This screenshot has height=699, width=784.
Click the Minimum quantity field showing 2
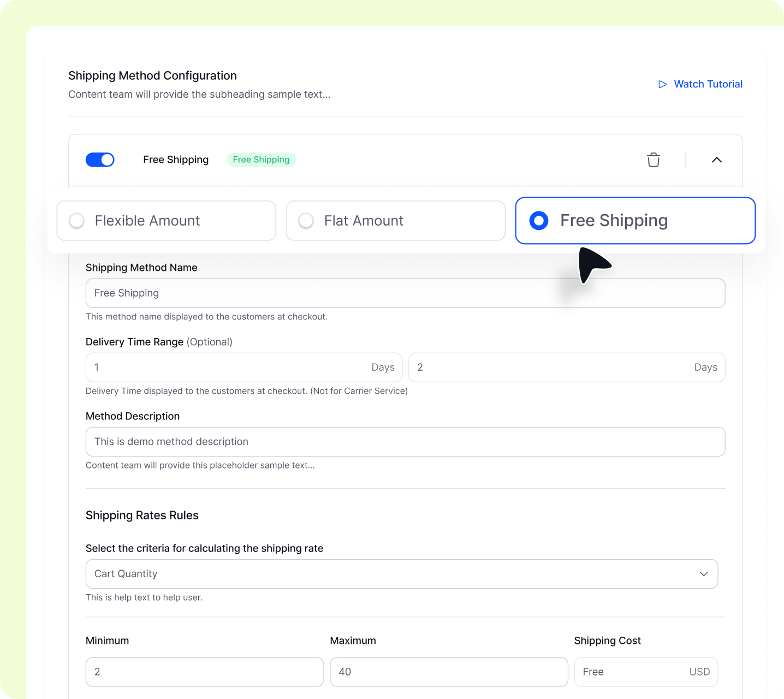pos(204,672)
